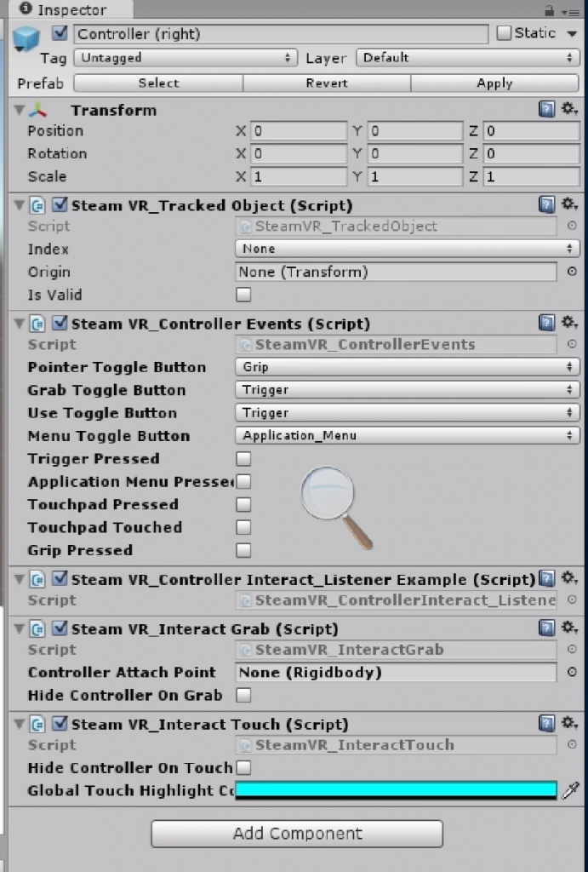Screen dimensions: 588x872
Task: Collapse the Transform component section
Action: click(x=20, y=111)
